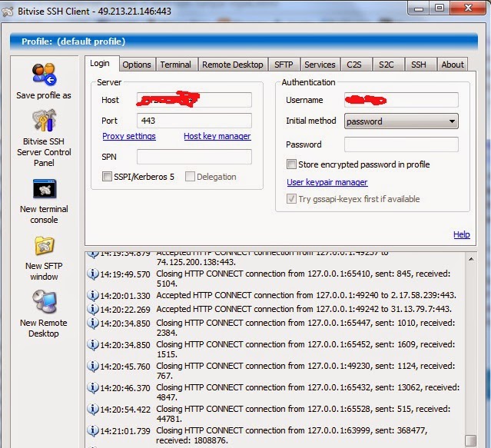Viewport: 491px width, 448px height.
Task: Click log text 'to 31.13.79.7:443'
Action: coord(416,309)
